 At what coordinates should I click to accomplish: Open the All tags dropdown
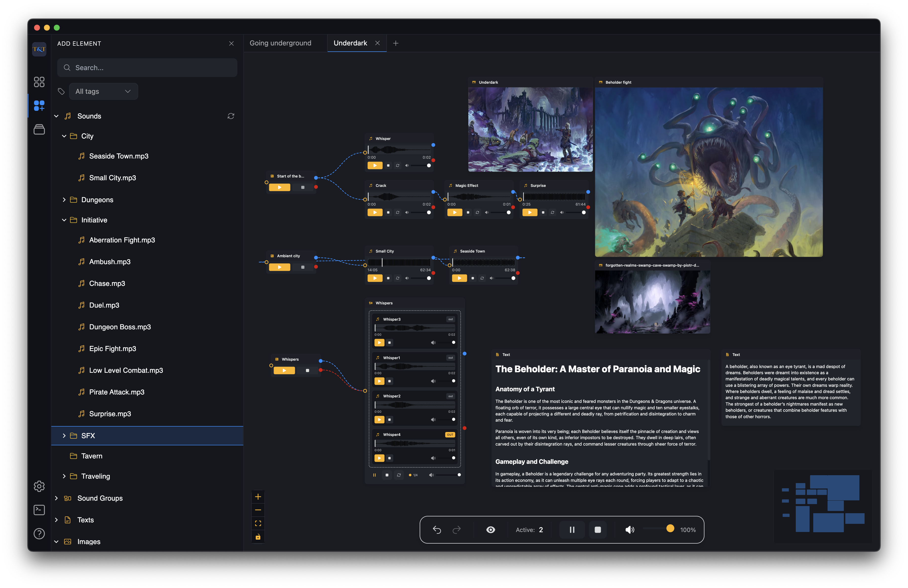103,91
